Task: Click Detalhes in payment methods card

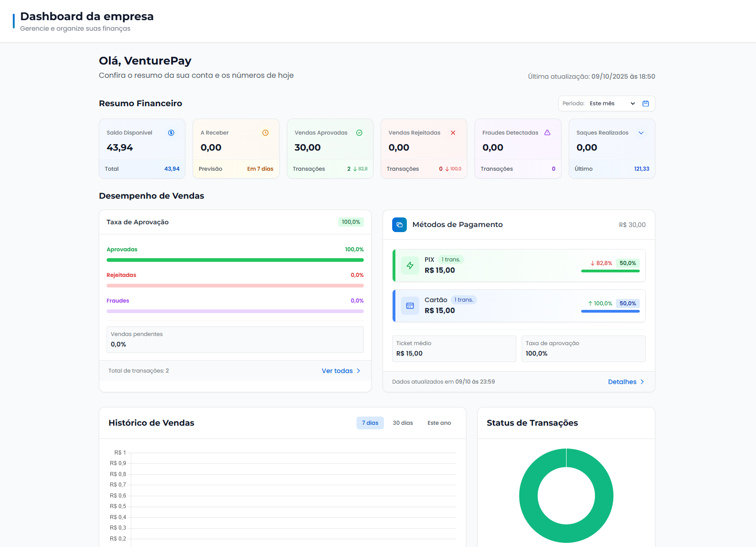Action: click(x=622, y=381)
